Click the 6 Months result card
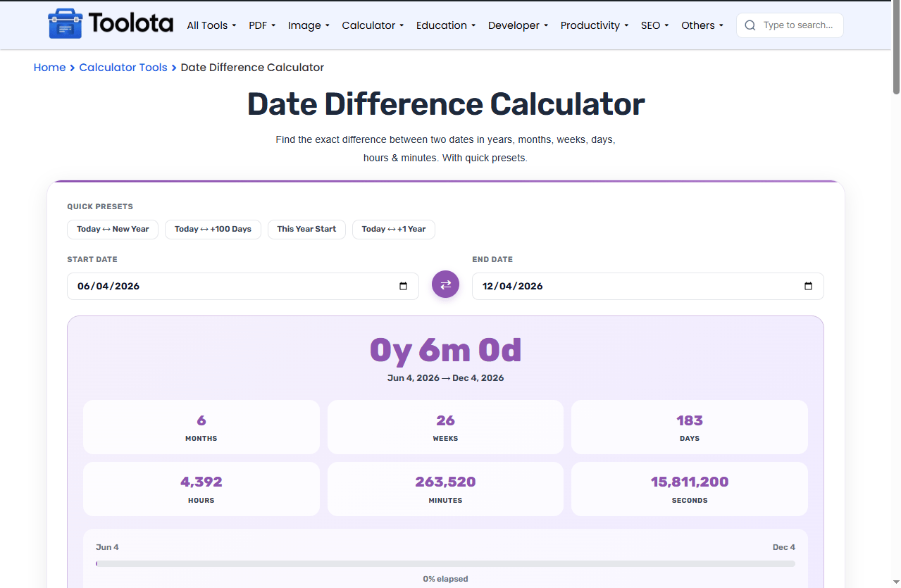Image resolution: width=901 pixels, height=588 pixels. 201,427
